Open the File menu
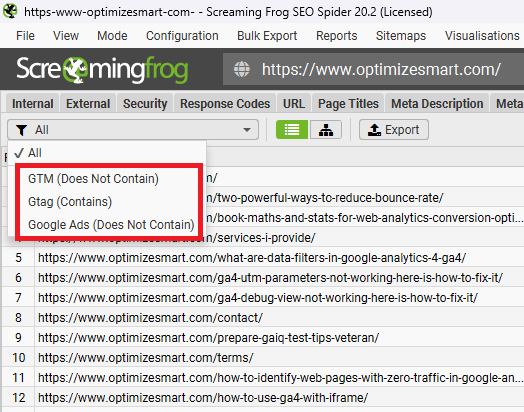Viewport: 524px width, 412px height. point(25,36)
